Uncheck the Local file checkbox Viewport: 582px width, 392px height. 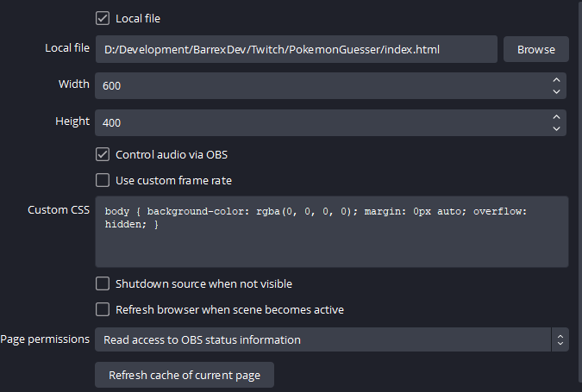103,18
